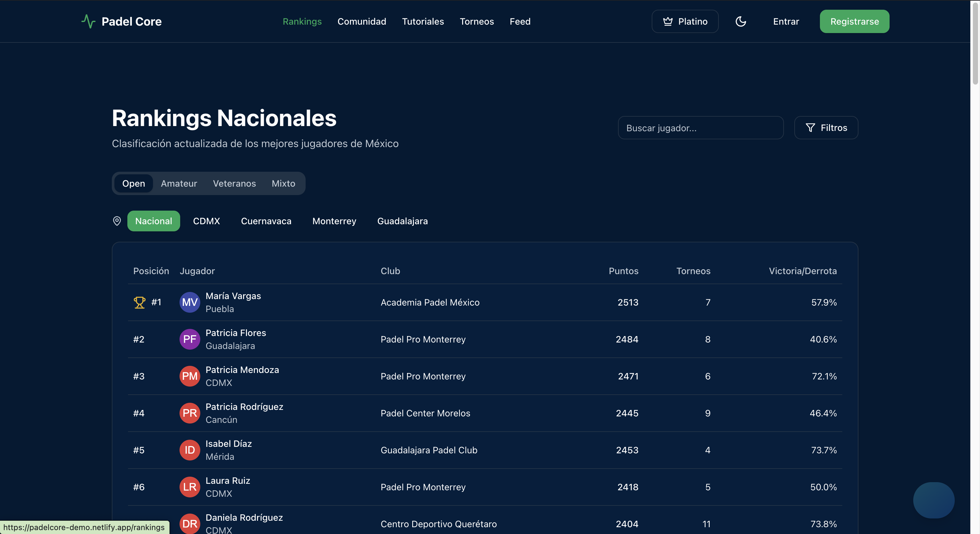
Task: Click the Entrar link
Action: tap(786, 21)
